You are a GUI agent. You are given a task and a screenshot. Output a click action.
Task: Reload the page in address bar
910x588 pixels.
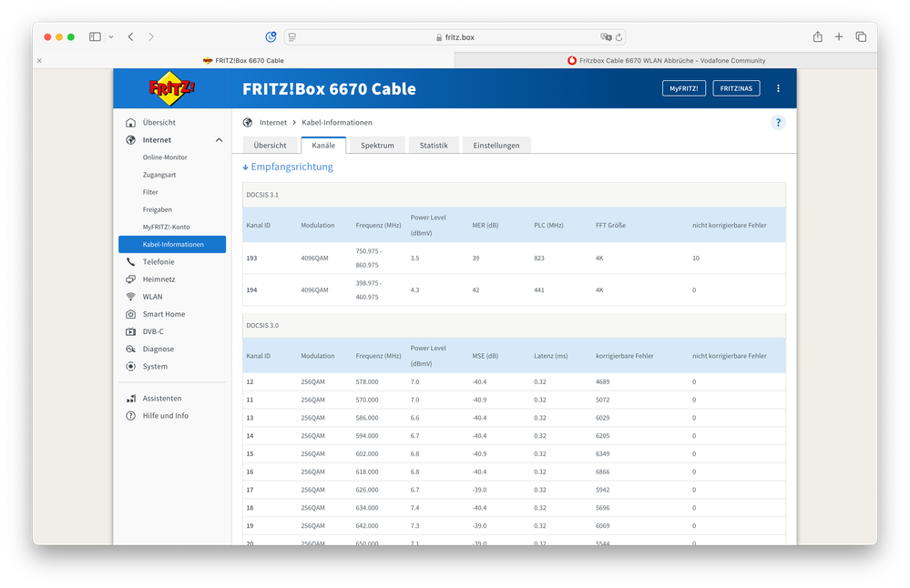(x=619, y=37)
